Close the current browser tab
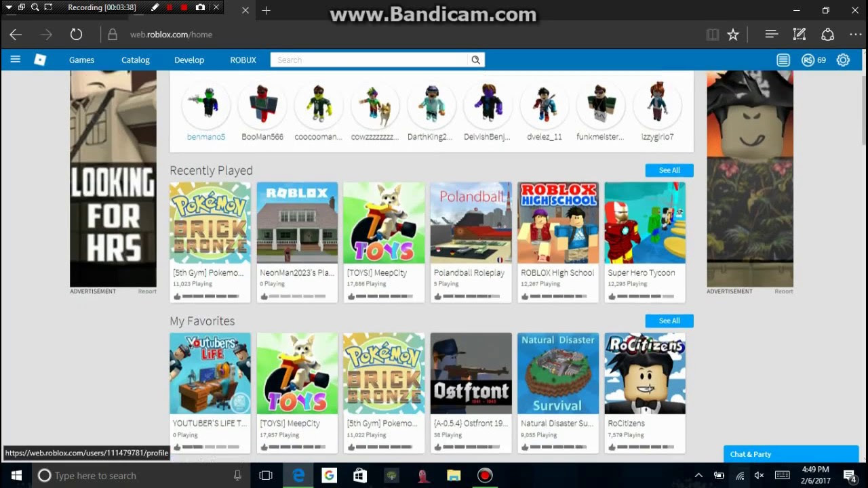 point(245,10)
